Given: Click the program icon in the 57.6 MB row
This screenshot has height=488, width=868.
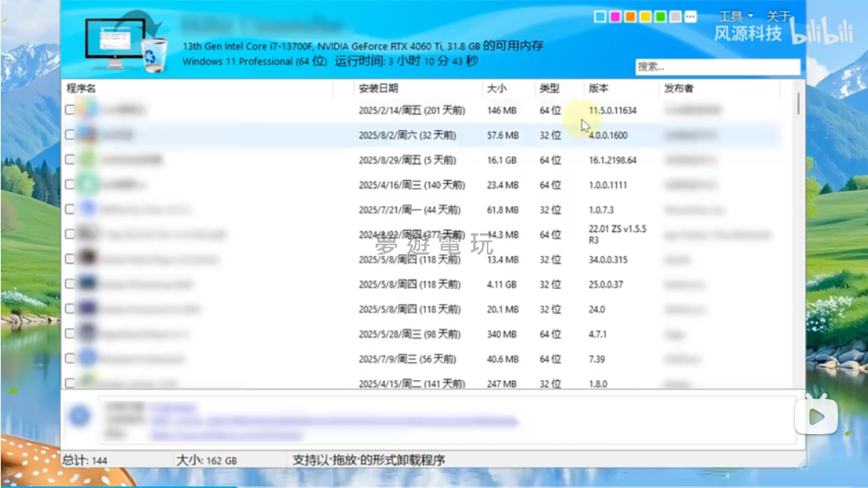Looking at the screenshot, I should 87,134.
